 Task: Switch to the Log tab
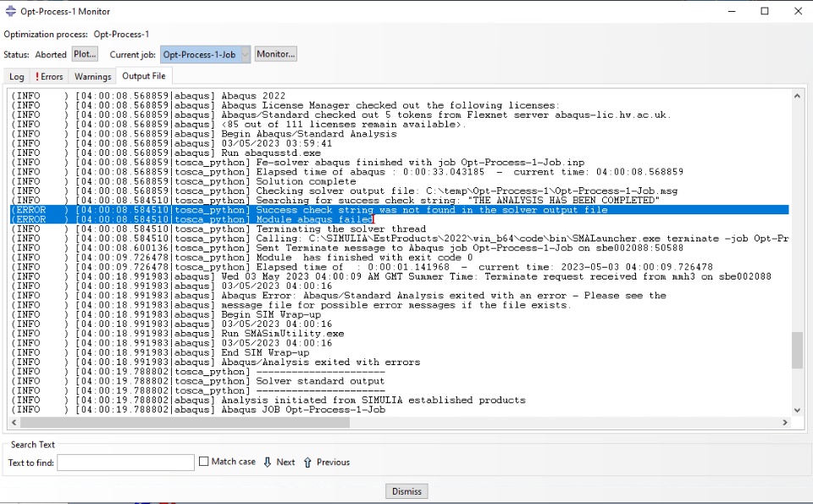pyautogui.click(x=17, y=76)
